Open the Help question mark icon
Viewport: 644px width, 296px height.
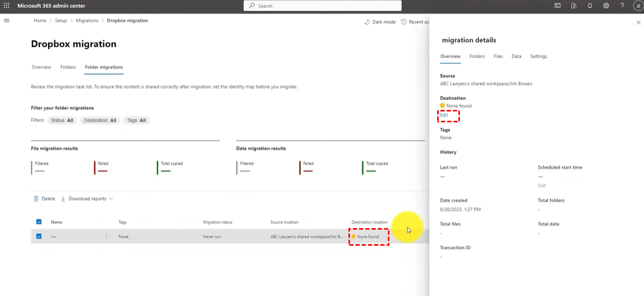pyautogui.click(x=622, y=6)
